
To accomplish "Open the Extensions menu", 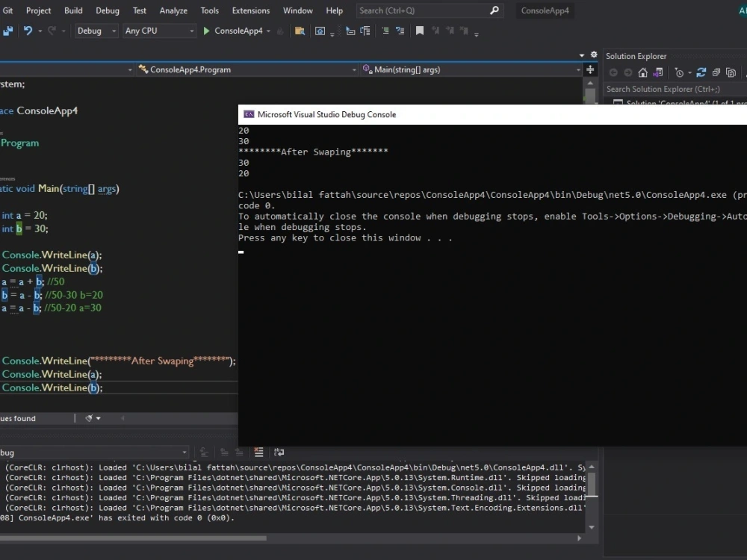I will pos(251,10).
